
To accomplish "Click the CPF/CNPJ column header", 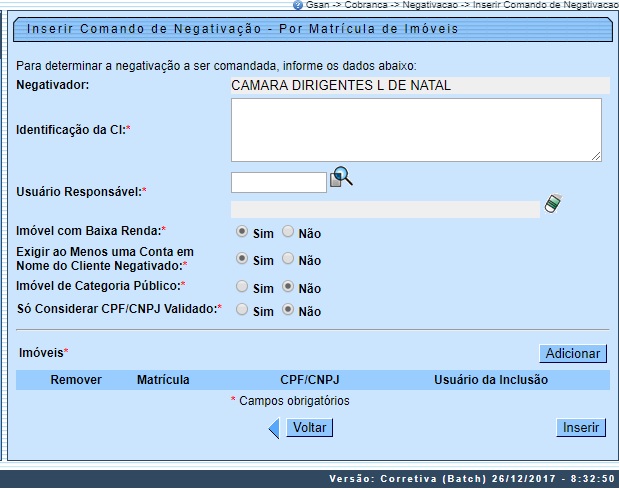I will click(310, 380).
